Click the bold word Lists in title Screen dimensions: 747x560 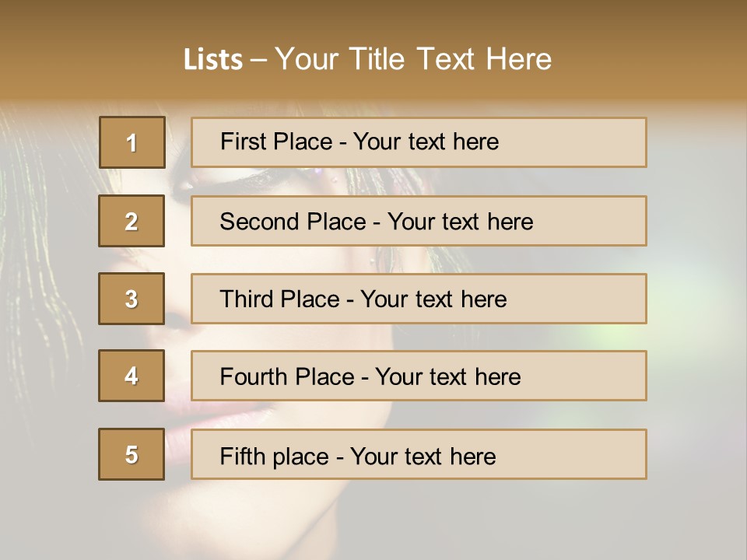point(213,60)
